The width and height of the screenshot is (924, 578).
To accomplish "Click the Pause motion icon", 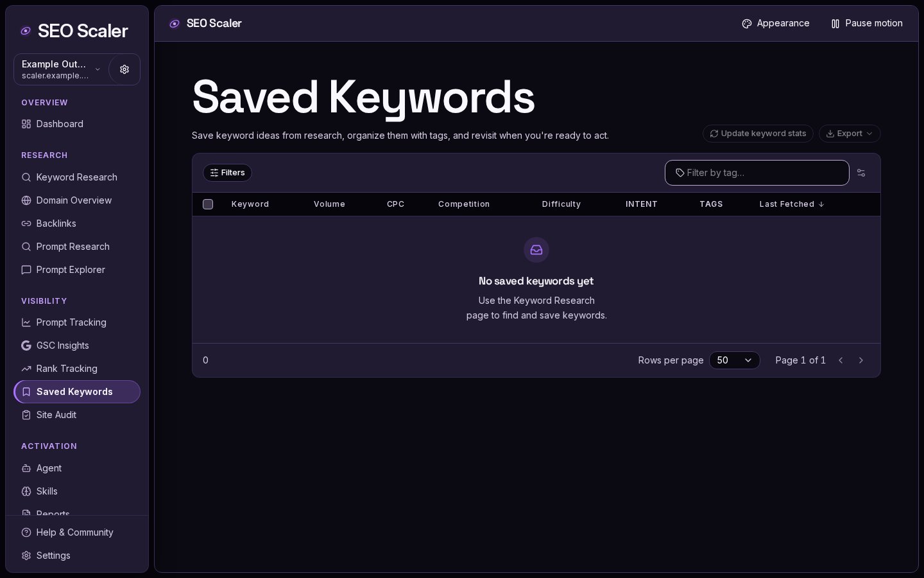I will pyautogui.click(x=835, y=24).
